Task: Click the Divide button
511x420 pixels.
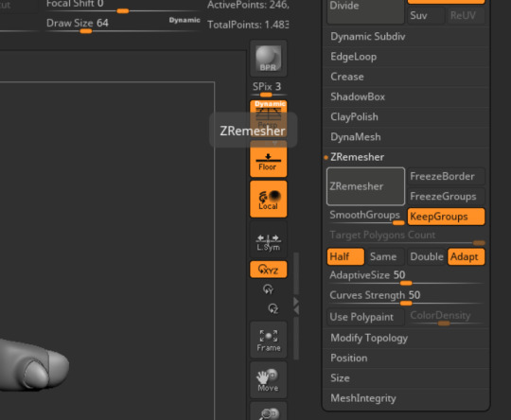Action: 365,10
